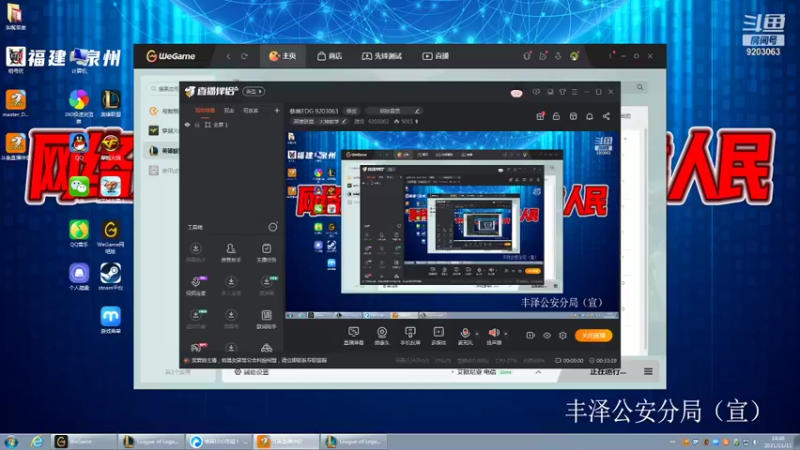Add 多媒体 media source
800x450 pixels.
click(438, 336)
